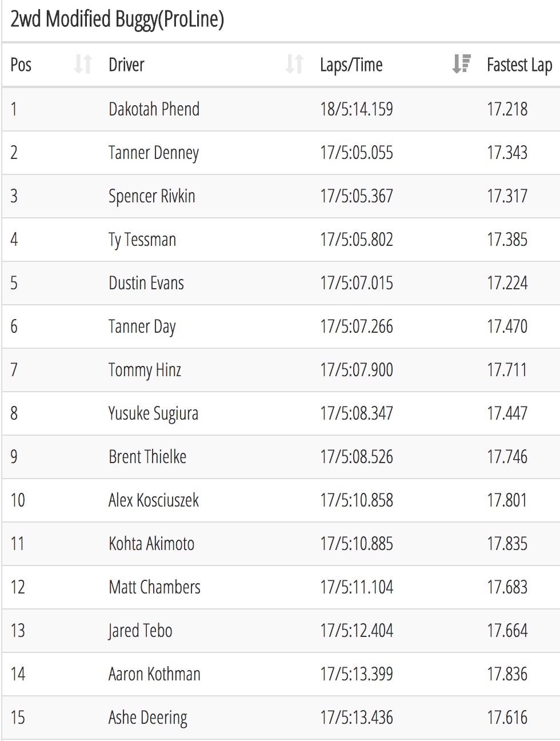Click on Spencer Rivkin's name
The image size is (560, 741).
point(152,196)
